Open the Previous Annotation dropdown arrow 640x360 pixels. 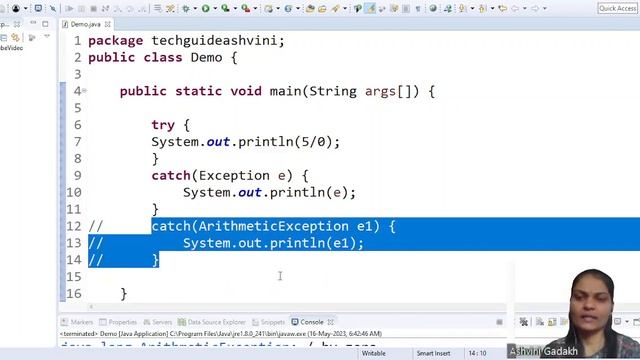point(493,8)
